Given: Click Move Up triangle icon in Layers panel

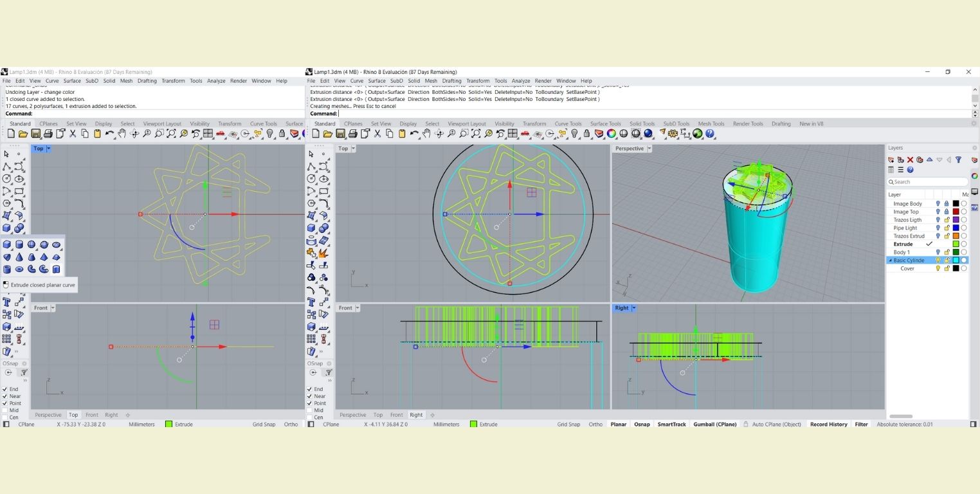Looking at the screenshot, I should click(x=929, y=160).
